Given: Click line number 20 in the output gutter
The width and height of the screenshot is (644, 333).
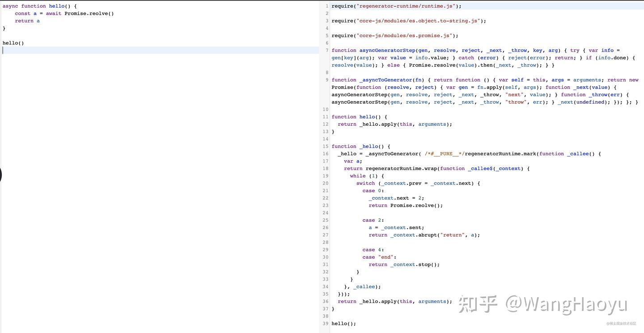Looking at the screenshot, I should [x=325, y=184].
